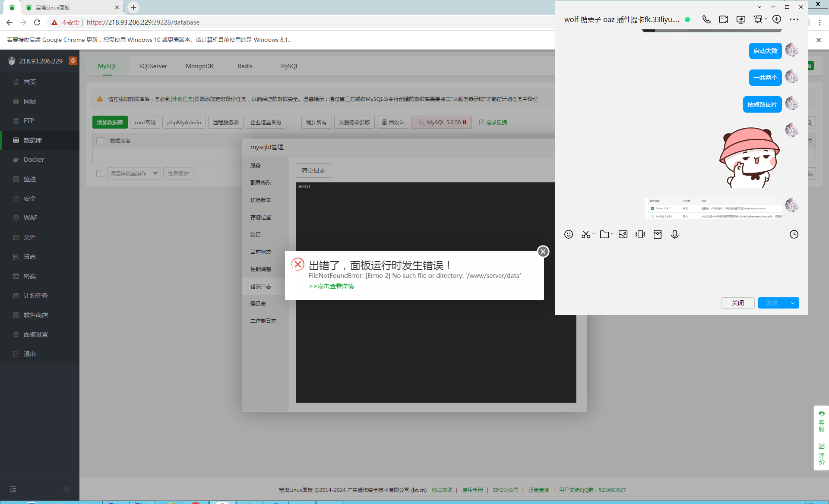Click 论坛求助 footer link

[442, 490]
